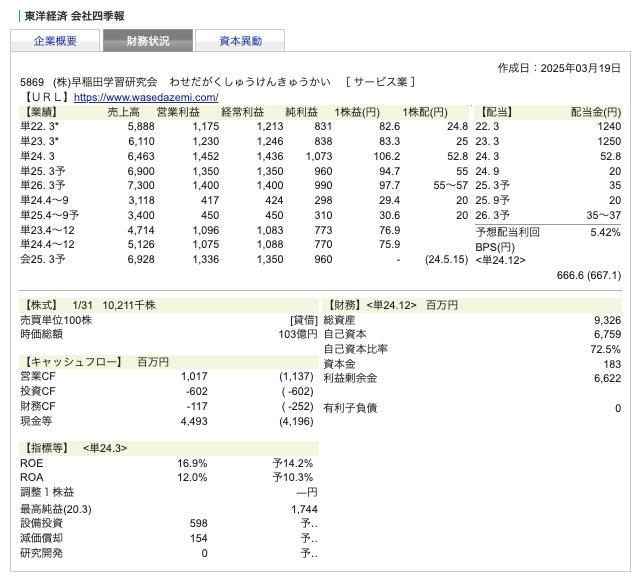Click the 経常利益 column header
Screen dimensions: 638x579
pos(243,112)
